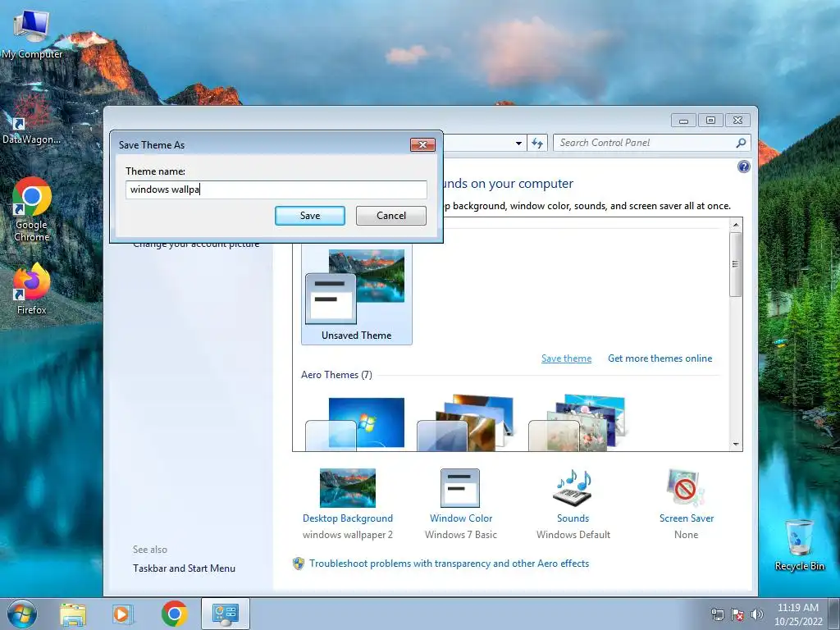This screenshot has height=630, width=840.
Task: Open the DataWagon desktop shortcut
Action: (31, 119)
